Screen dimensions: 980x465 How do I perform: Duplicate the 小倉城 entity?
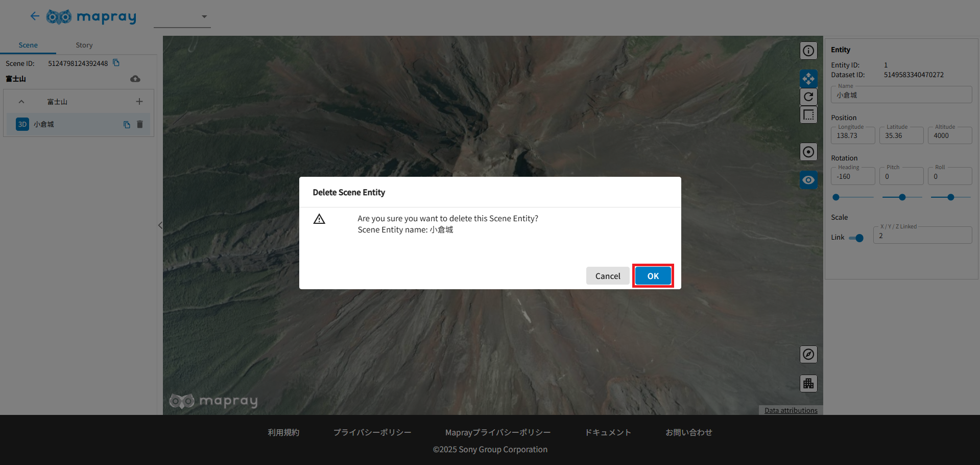click(x=127, y=125)
